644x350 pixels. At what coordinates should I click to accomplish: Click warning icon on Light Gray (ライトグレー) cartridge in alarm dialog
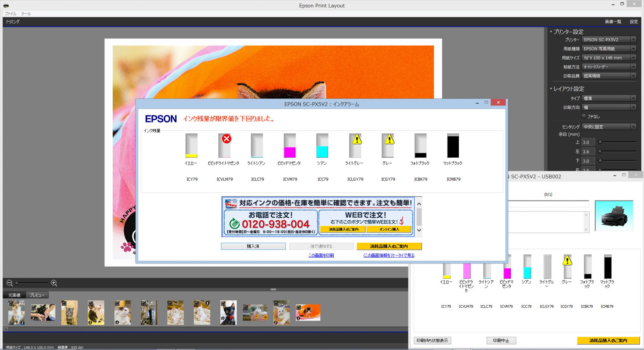pos(357,139)
